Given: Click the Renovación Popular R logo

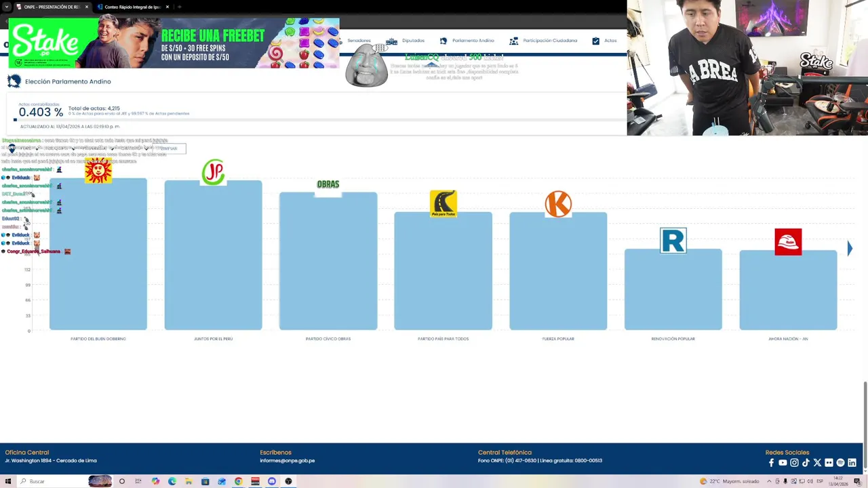Looking at the screenshot, I should point(673,241).
